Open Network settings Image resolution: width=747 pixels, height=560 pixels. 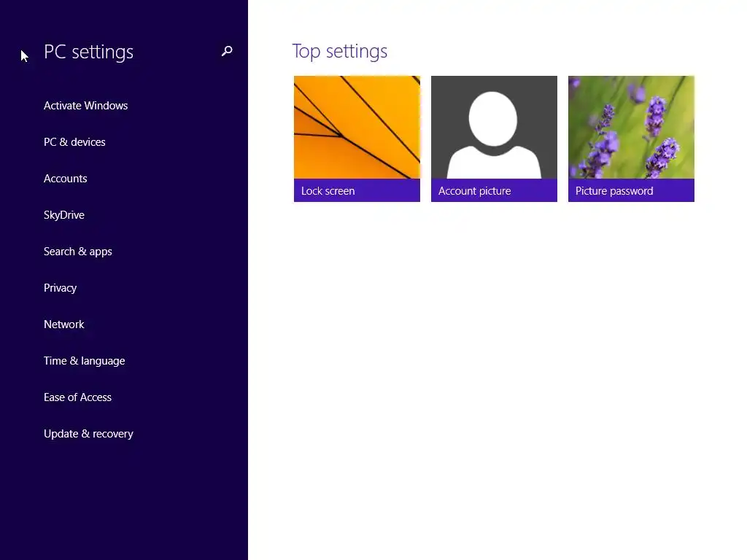tap(64, 324)
